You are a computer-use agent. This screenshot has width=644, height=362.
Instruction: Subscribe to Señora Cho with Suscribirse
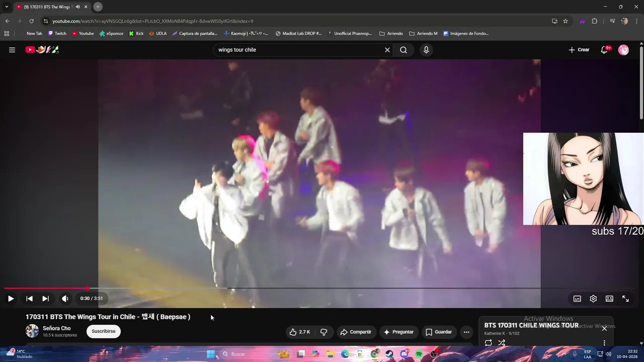click(x=104, y=331)
